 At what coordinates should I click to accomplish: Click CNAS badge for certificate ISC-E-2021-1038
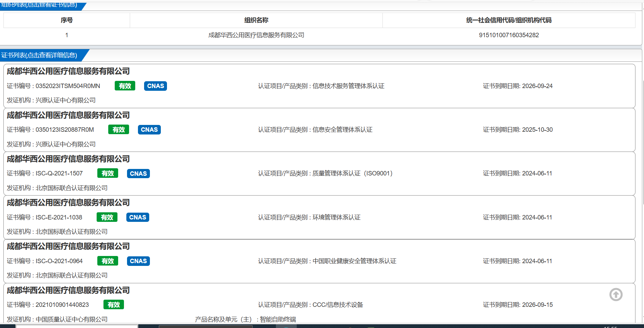(x=138, y=217)
